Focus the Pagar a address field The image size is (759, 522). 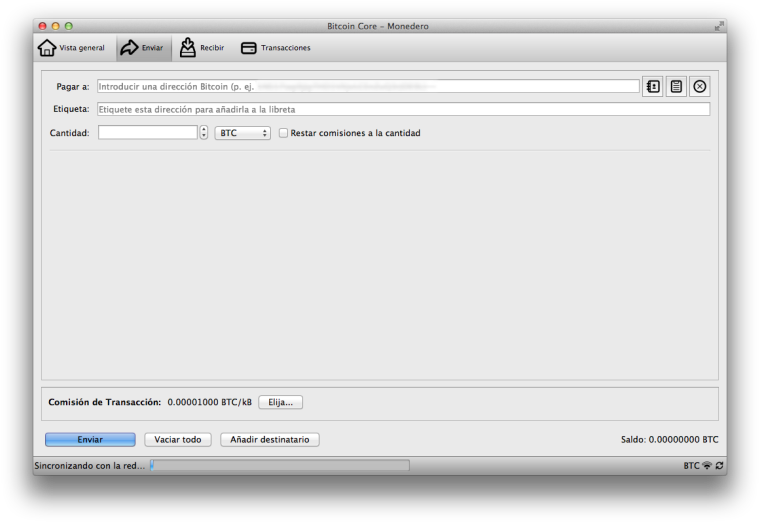click(368, 87)
